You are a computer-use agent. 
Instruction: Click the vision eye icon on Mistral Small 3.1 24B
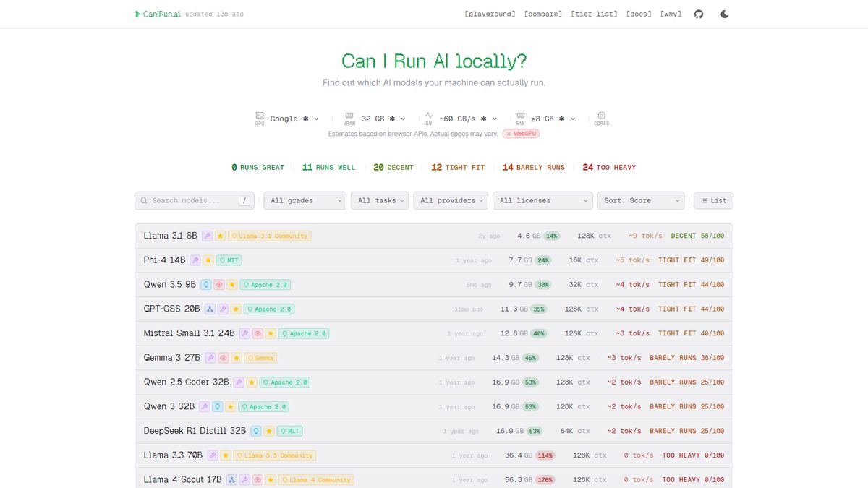click(257, 333)
